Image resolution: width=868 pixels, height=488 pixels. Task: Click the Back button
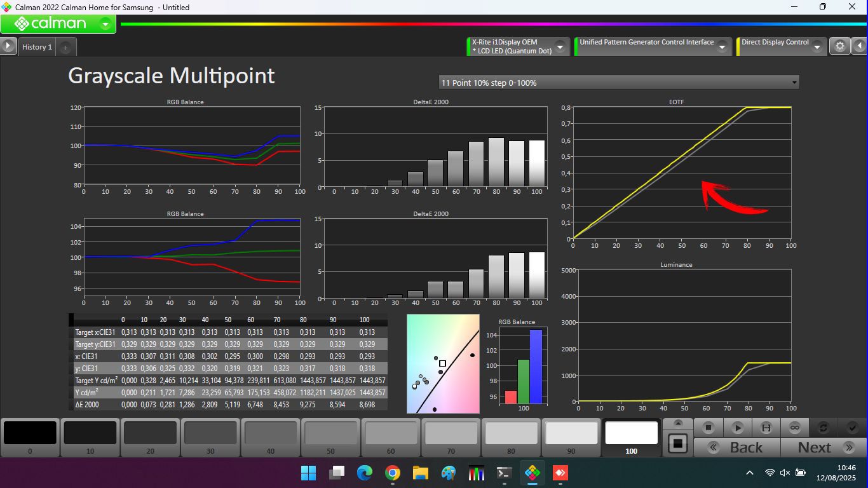pyautogui.click(x=736, y=447)
